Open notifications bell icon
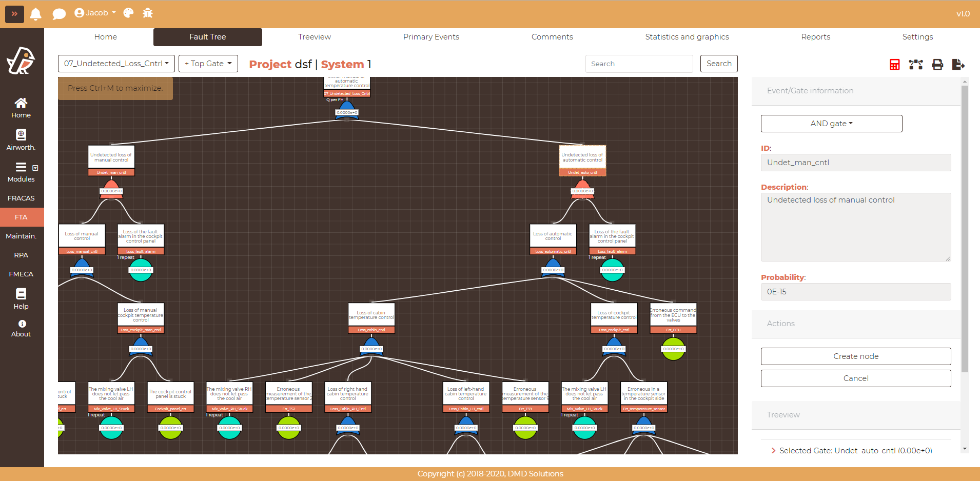This screenshot has width=980, height=481. [35, 14]
